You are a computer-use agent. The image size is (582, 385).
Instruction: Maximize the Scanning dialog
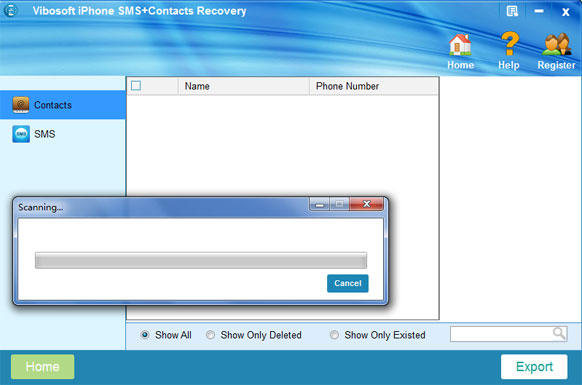339,204
